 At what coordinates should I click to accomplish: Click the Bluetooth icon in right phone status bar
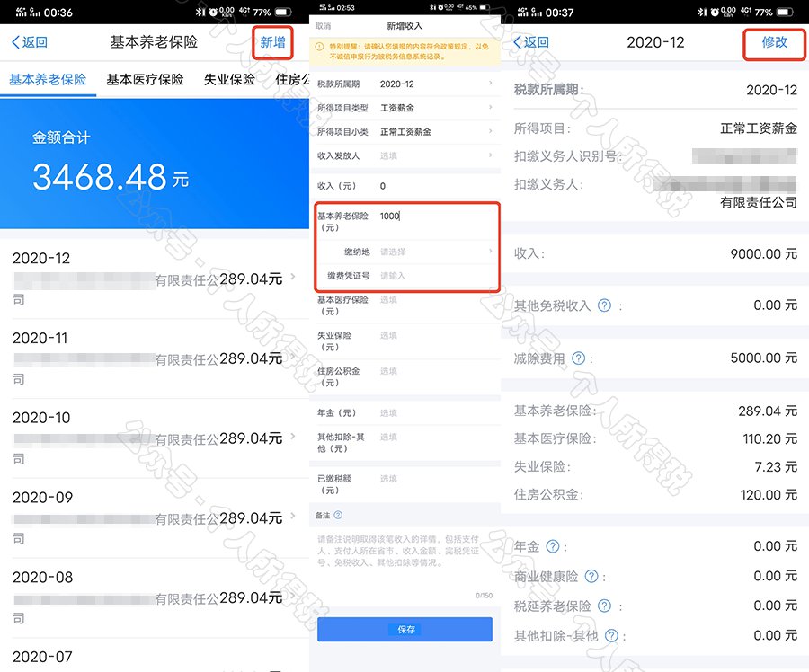(x=702, y=12)
